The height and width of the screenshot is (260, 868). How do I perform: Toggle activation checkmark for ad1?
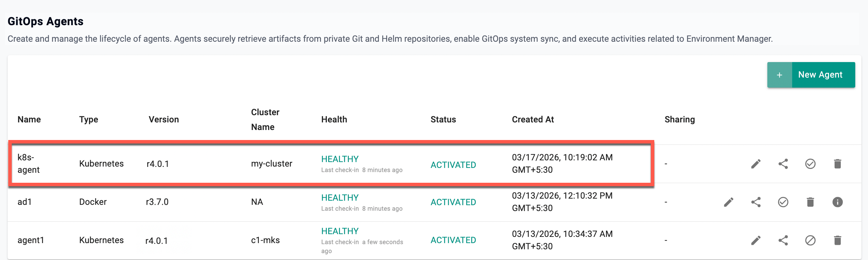(783, 202)
